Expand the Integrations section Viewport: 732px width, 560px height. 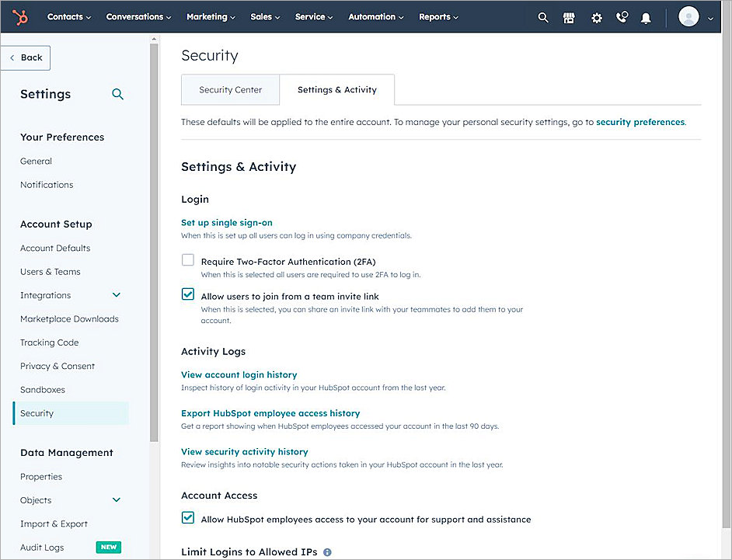117,295
